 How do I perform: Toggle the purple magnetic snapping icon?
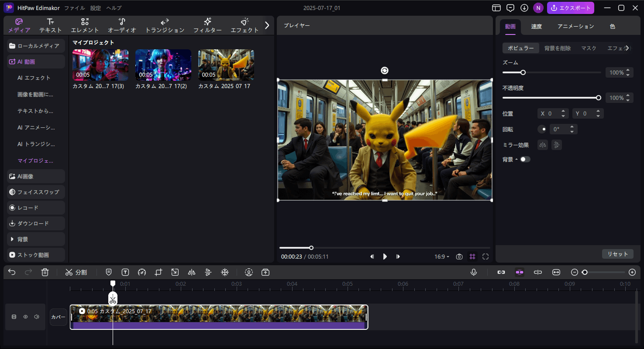click(x=520, y=272)
